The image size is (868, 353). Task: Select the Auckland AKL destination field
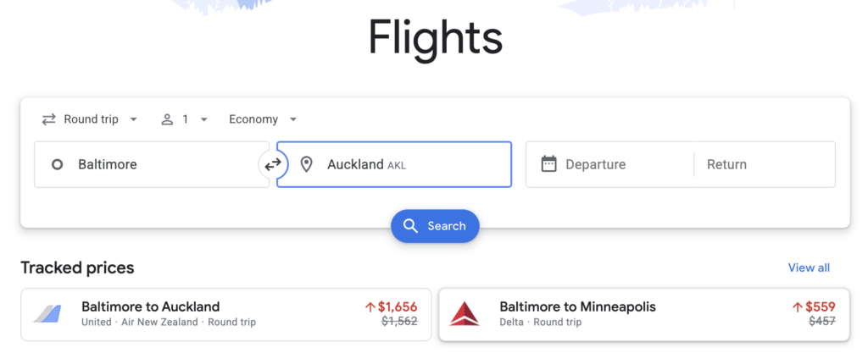tap(394, 164)
